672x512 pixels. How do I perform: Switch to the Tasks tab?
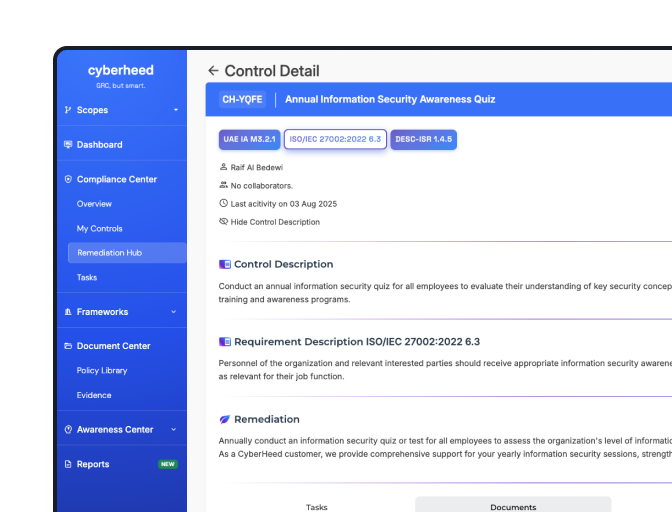317,507
